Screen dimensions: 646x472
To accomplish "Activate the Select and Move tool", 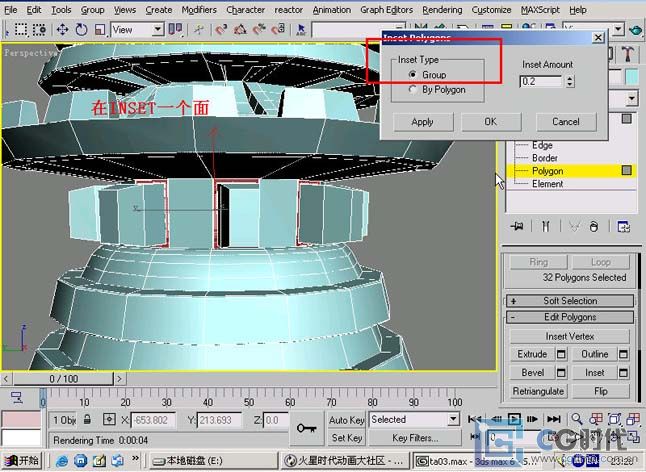I will pos(62,30).
